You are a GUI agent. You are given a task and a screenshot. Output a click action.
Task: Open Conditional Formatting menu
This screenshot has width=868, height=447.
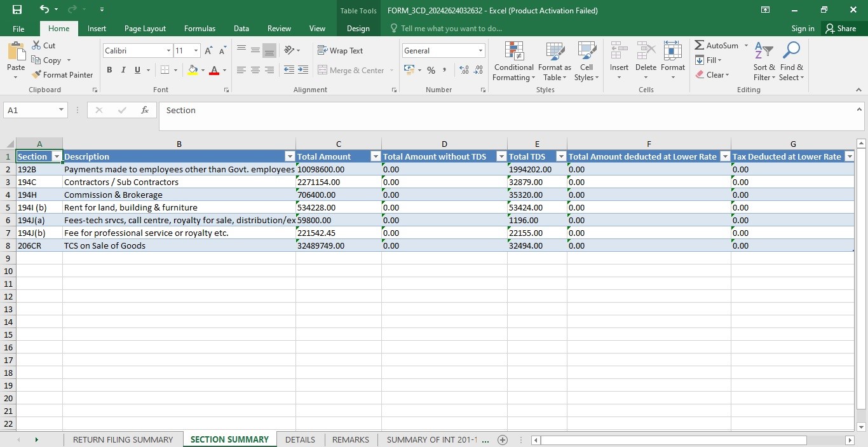click(x=513, y=61)
